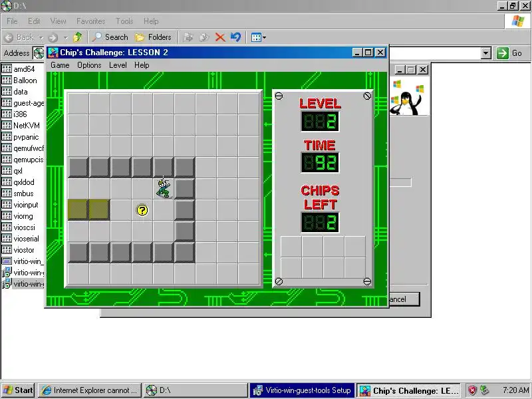Switch to Internet Explorer taskbar item
The image size is (532, 399).
pyautogui.click(x=90, y=390)
